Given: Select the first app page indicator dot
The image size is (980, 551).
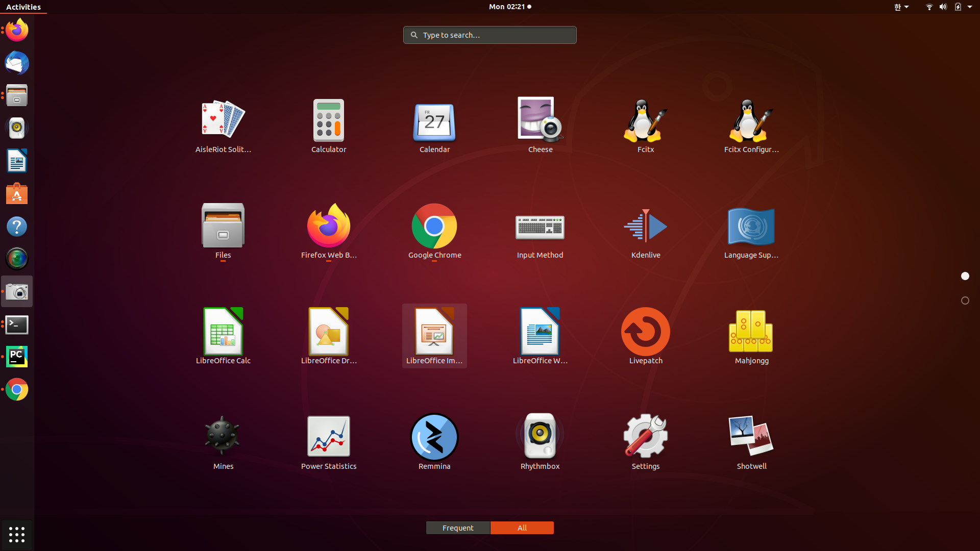Looking at the screenshot, I should (x=965, y=276).
